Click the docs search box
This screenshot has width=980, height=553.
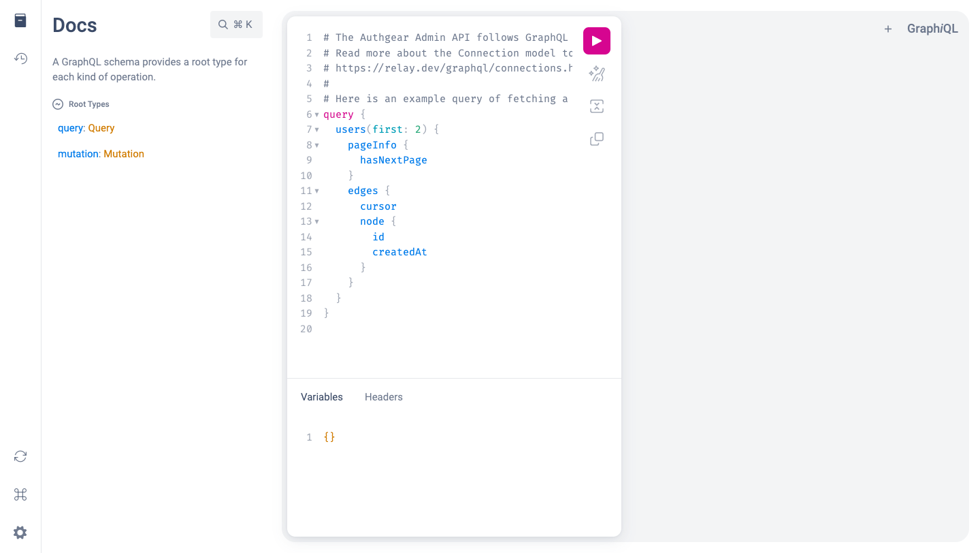click(236, 25)
